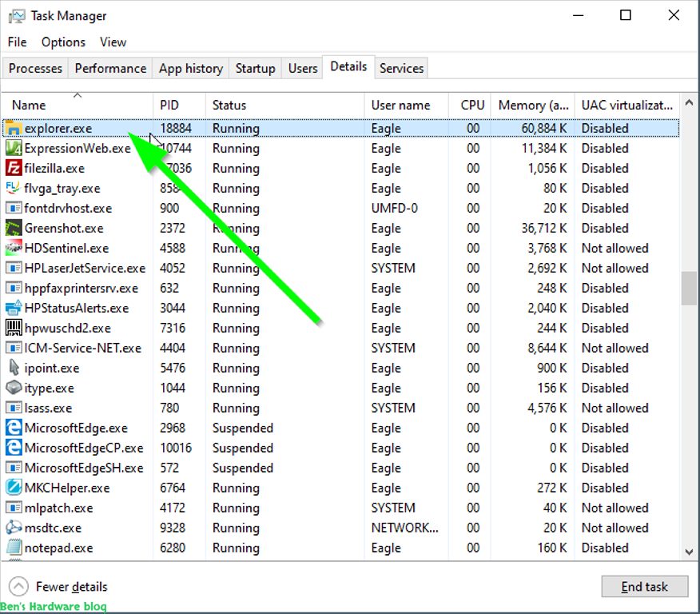The height and width of the screenshot is (614, 700).
Task: Click the mlpatch.exe icon
Action: (x=14, y=508)
